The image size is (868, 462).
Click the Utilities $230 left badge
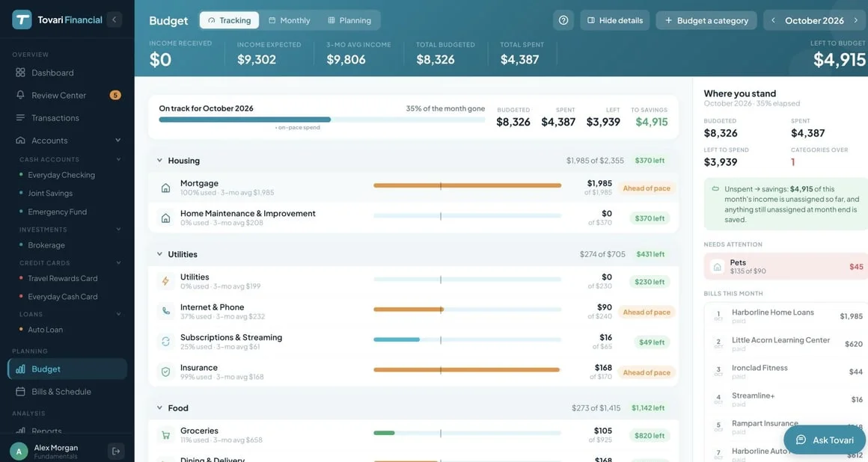(650, 282)
